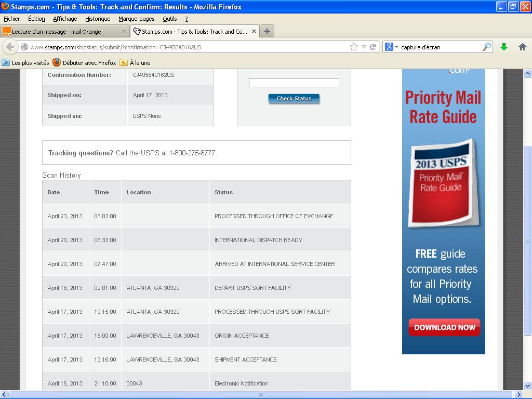The height and width of the screenshot is (399, 532).
Task: Open the À la une feed bookmark
Action: pyautogui.click(x=135, y=62)
